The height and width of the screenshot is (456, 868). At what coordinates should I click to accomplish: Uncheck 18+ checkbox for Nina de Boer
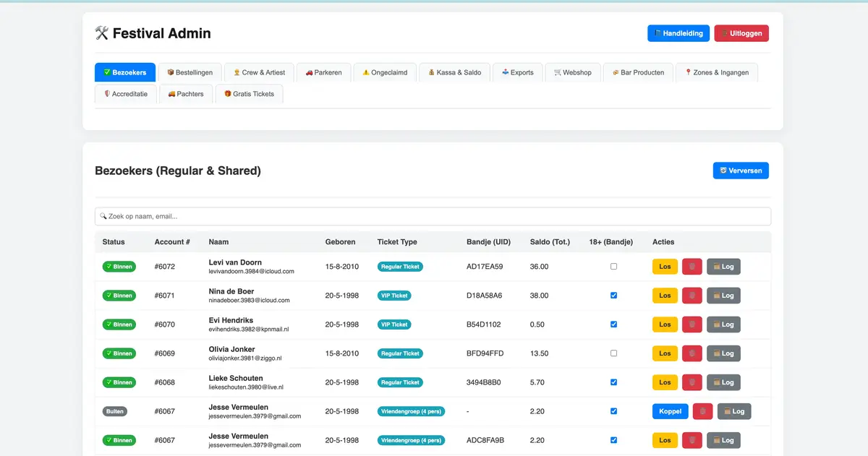[613, 296]
